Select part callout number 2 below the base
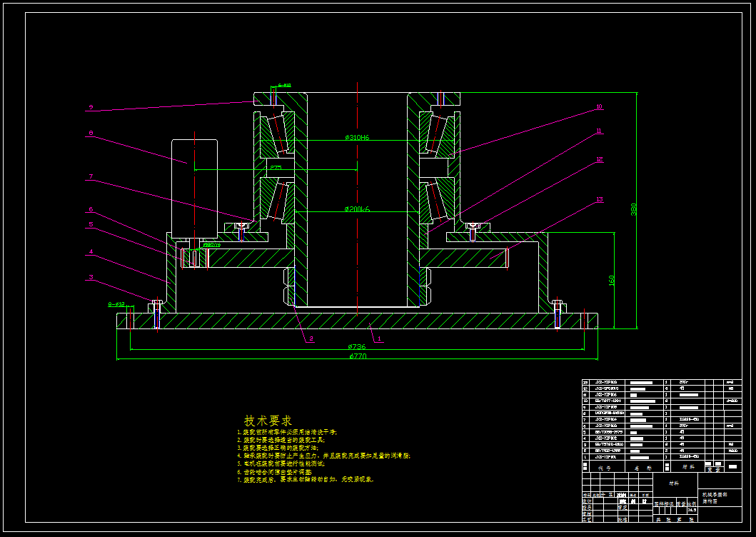Image resolution: width=756 pixels, height=537 pixels. [x=311, y=338]
